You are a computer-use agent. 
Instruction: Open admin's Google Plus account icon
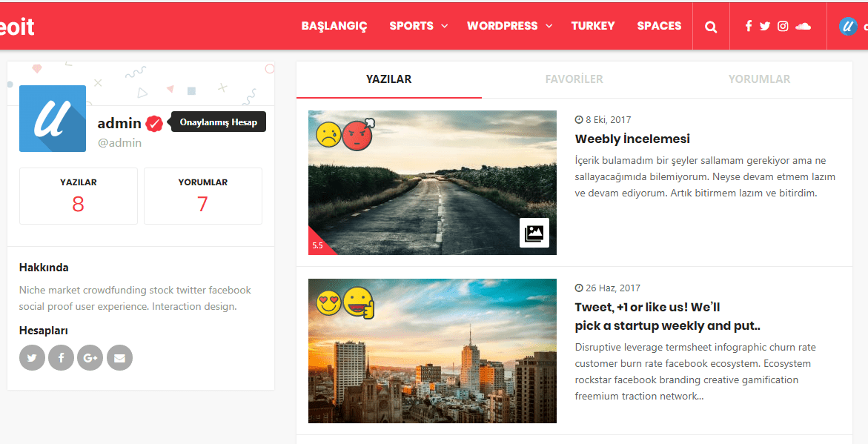tap(90, 357)
